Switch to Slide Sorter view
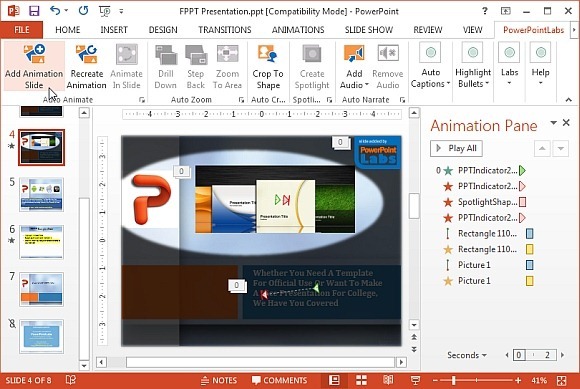580x389 pixels. (x=361, y=380)
